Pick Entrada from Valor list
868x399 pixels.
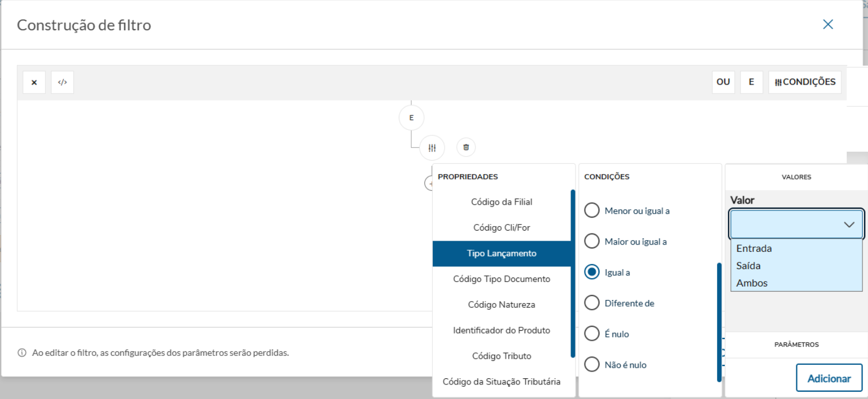click(796, 248)
